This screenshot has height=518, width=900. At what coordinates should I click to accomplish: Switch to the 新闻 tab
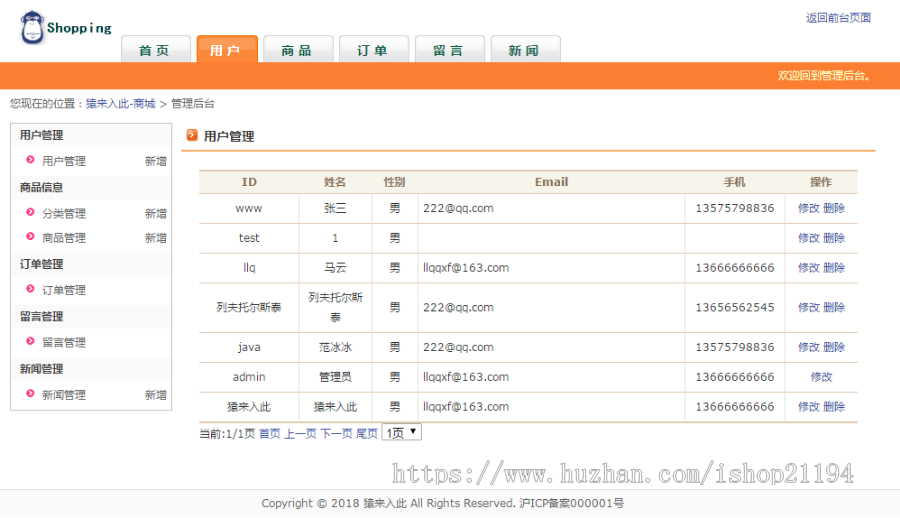pyautogui.click(x=525, y=49)
